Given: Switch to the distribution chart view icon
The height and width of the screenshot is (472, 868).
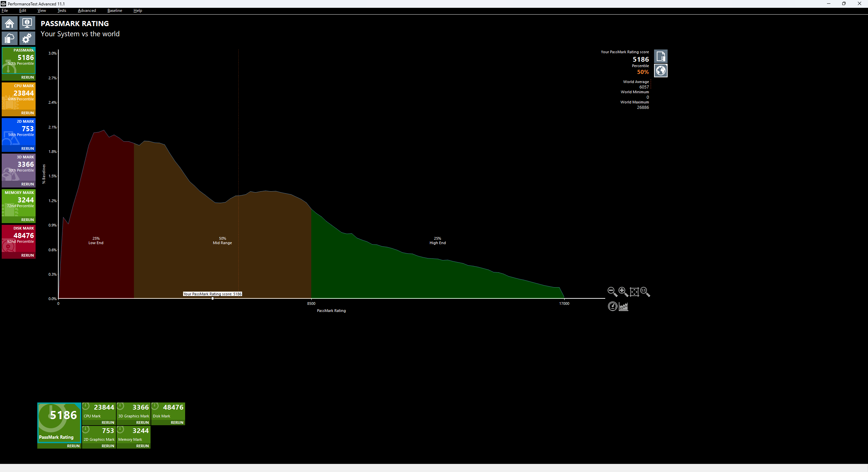Looking at the screenshot, I should coord(624,306).
